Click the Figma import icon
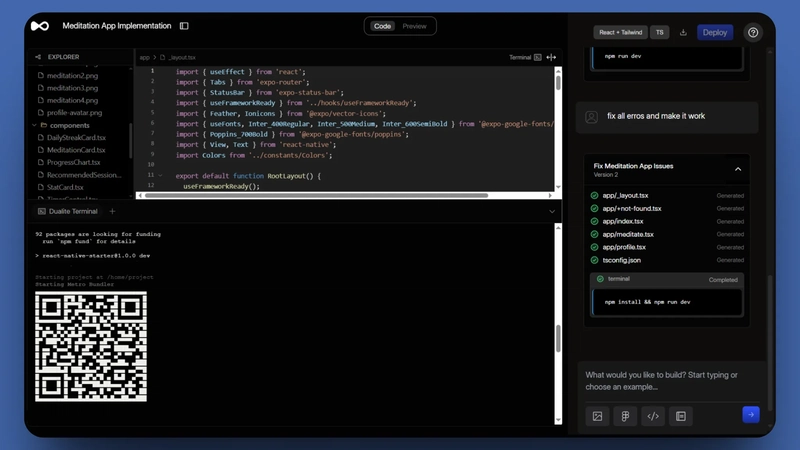The image size is (800, 450). tap(625, 416)
